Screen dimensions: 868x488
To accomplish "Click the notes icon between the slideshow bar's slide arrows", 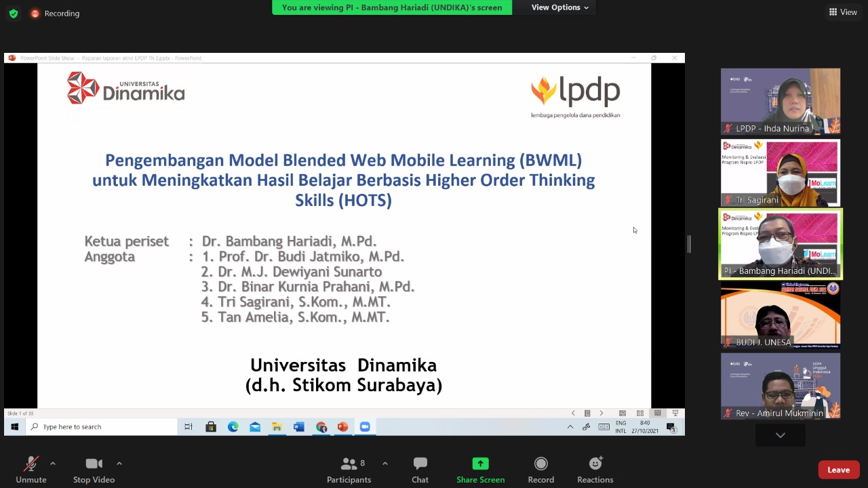I will 587,413.
